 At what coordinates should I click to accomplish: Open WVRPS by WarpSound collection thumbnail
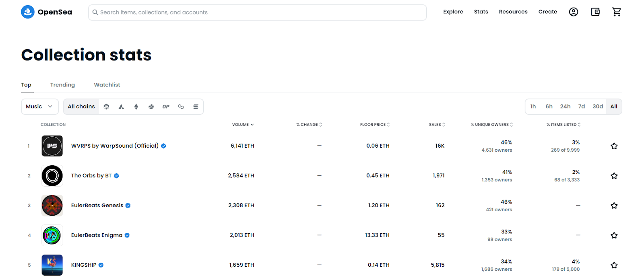point(52,146)
